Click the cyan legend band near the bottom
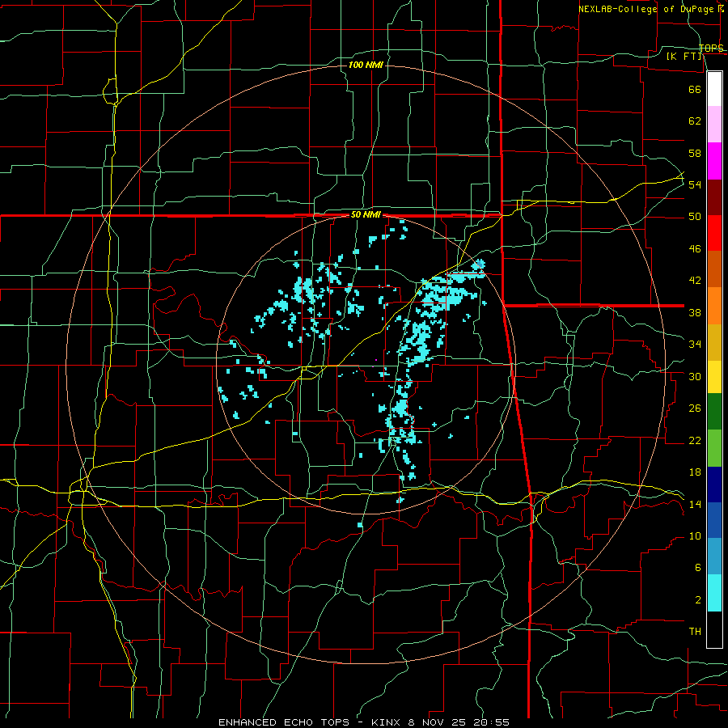This screenshot has width=728, height=728. [x=714, y=593]
